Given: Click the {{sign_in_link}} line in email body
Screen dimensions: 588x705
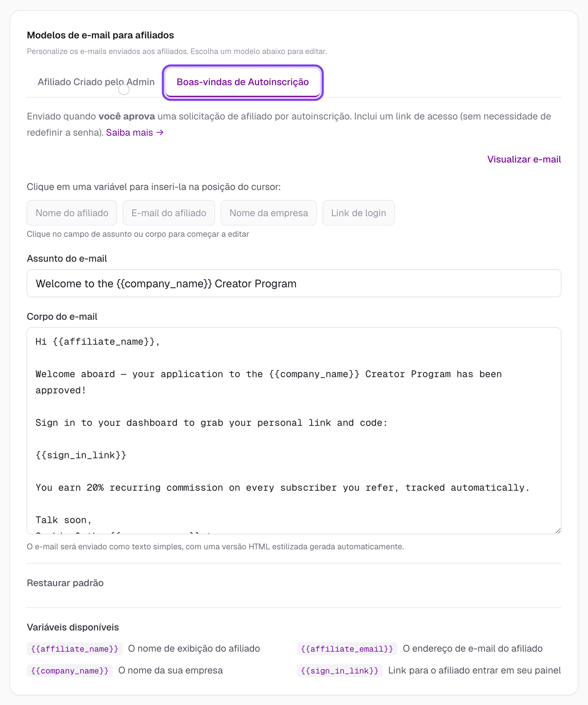Looking at the screenshot, I should pos(81,455).
